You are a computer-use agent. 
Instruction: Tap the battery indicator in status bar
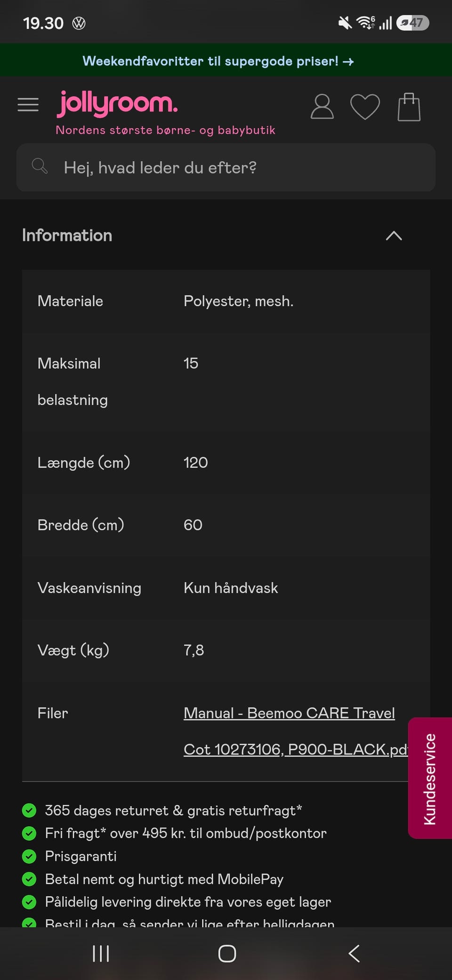pyautogui.click(x=413, y=23)
